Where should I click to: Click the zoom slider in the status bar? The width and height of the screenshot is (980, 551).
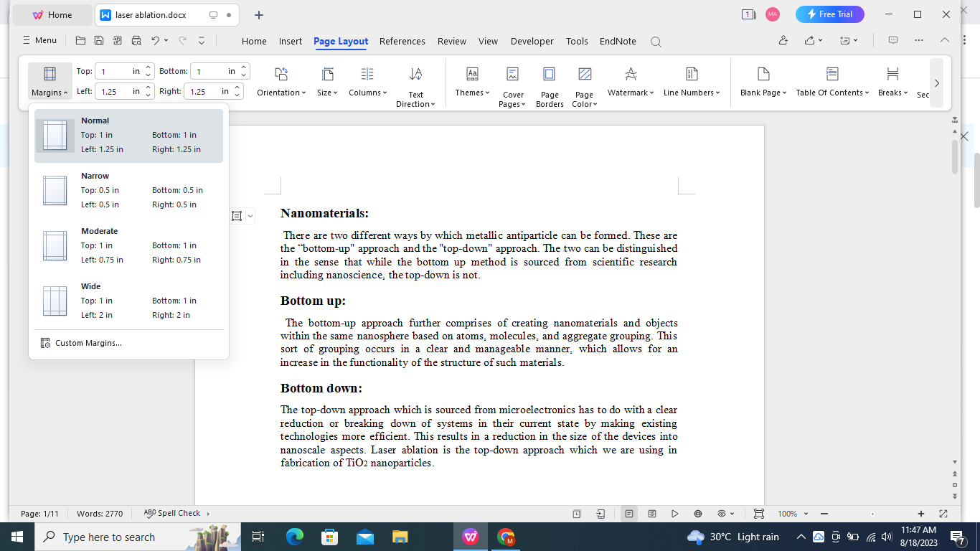(872, 514)
